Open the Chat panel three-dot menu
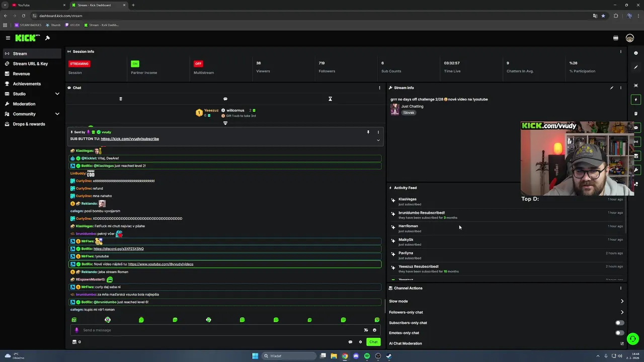The width and height of the screenshot is (644, 362). 379,87
